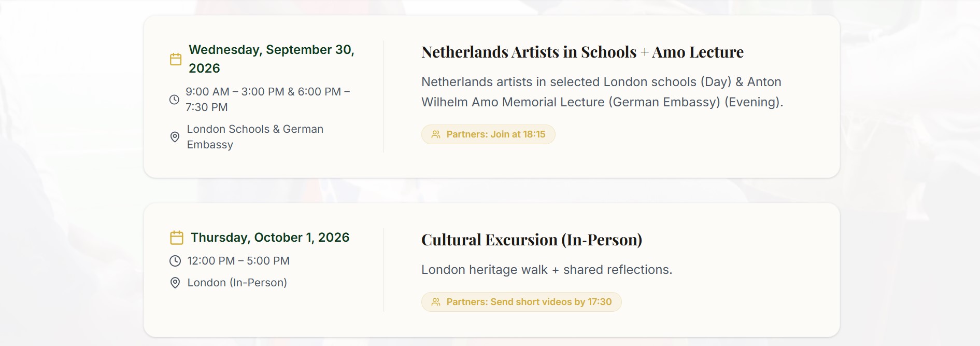
Task: Click the people icon in Send short videos badge
Action: point(436,302)
